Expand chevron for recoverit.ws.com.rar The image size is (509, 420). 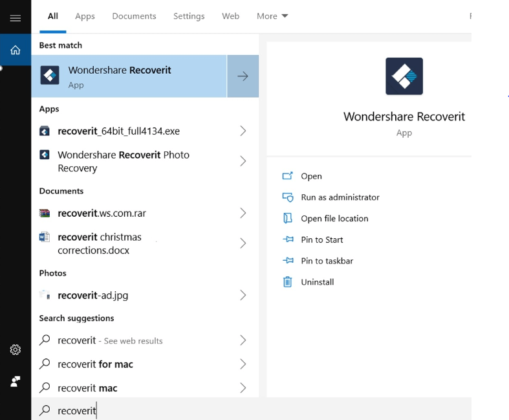(243, 213)
